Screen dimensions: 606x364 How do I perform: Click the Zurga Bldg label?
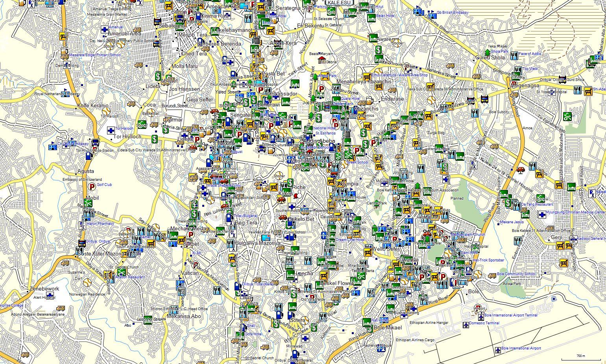[436, 133]
